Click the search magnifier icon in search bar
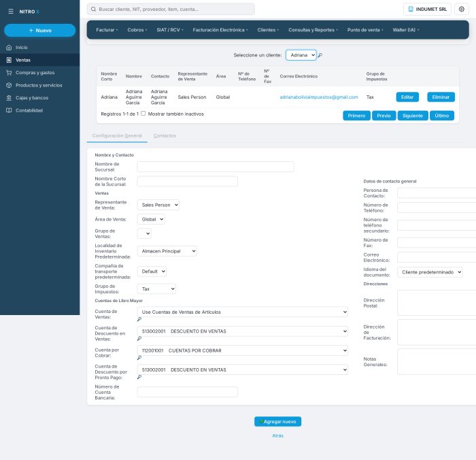The width and height of the screenshot is (476, 460). point(94,9)
